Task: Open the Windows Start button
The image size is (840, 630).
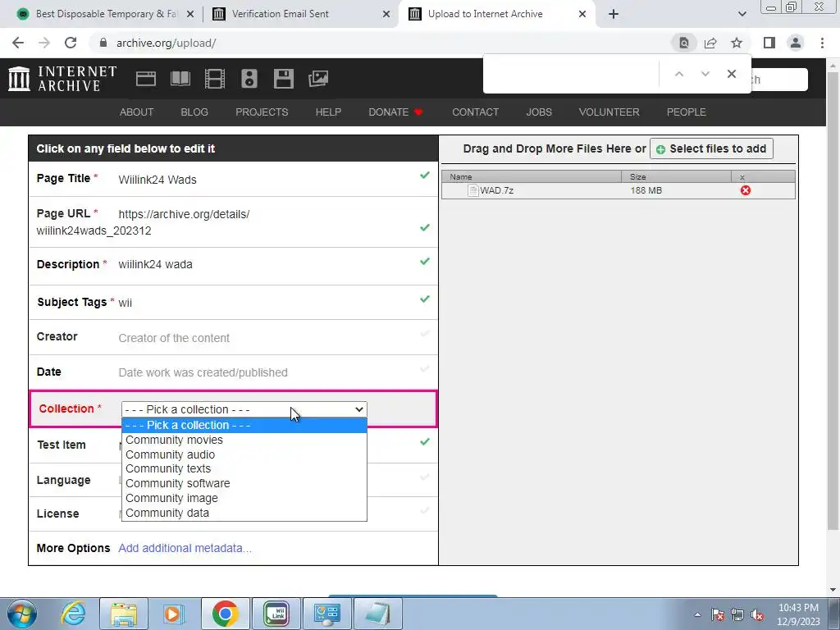Action: pyautogui.click(x=22, y=614)
